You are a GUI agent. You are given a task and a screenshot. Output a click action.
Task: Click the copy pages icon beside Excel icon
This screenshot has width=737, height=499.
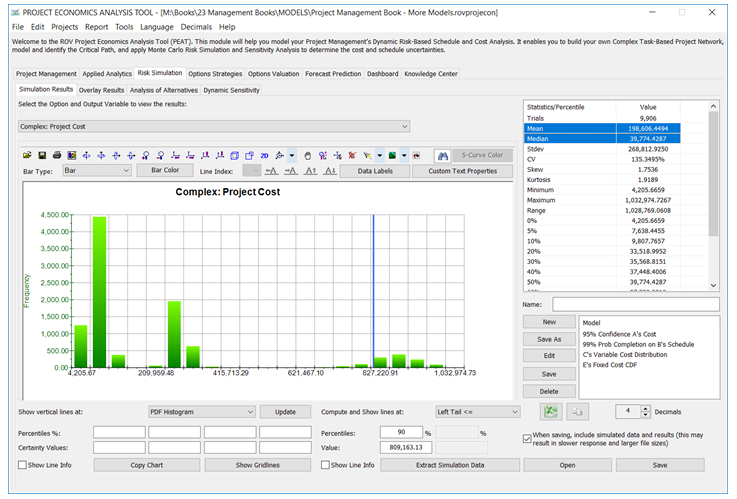[577, 412]
